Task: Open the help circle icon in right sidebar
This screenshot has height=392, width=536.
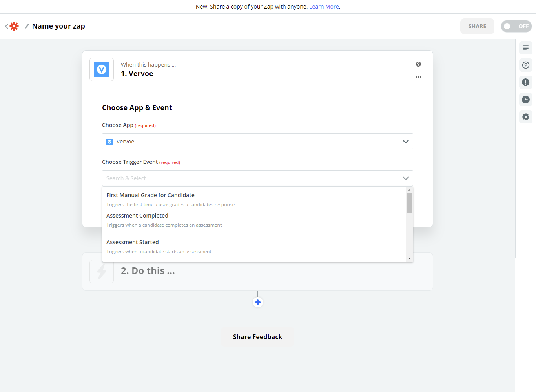Action: tap(526, 65)
